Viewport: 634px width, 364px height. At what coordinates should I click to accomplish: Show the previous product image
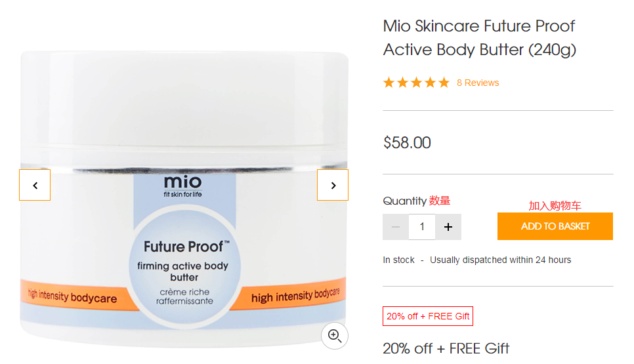[35, 185]
